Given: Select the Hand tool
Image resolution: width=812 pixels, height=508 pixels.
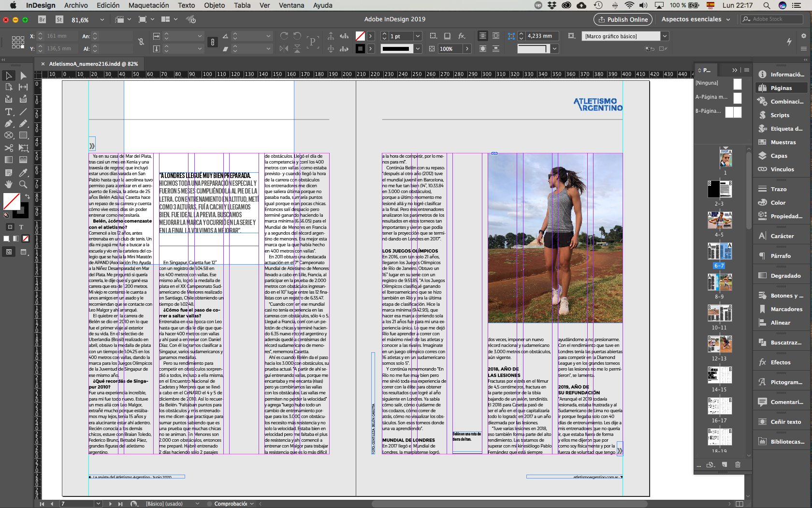Looking at the screenshot, I should point(9,184).
